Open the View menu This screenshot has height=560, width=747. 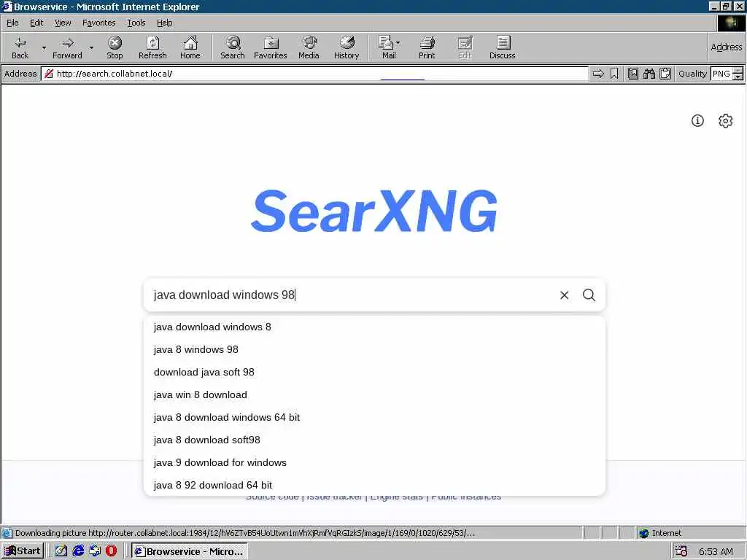pyautogui.click(x=63, y=23)
